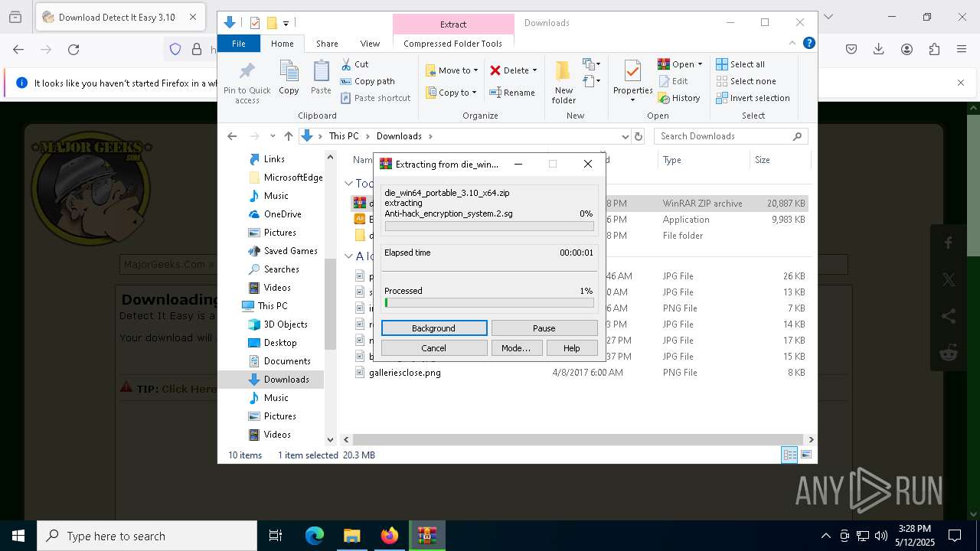Click Invert selection in ribbon

point(753,98)
